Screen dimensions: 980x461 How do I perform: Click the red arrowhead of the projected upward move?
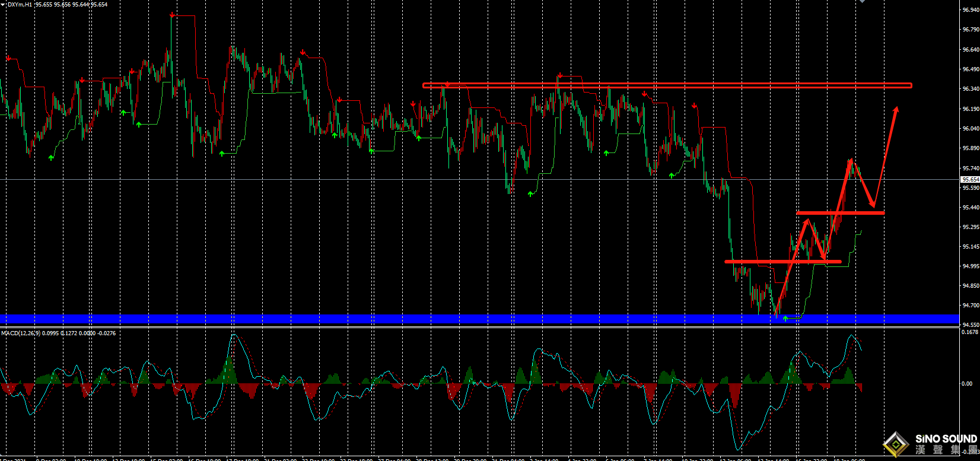pyautogui.click(x=896, y=110)
